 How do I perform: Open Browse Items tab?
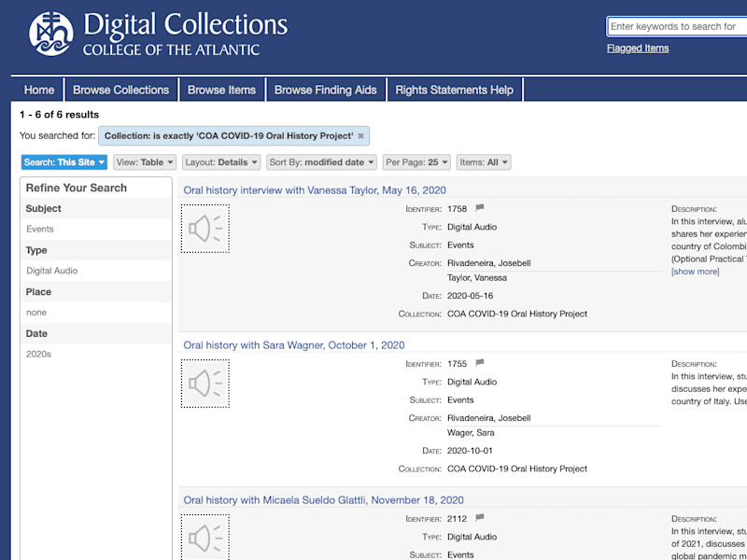pos(221,90)
